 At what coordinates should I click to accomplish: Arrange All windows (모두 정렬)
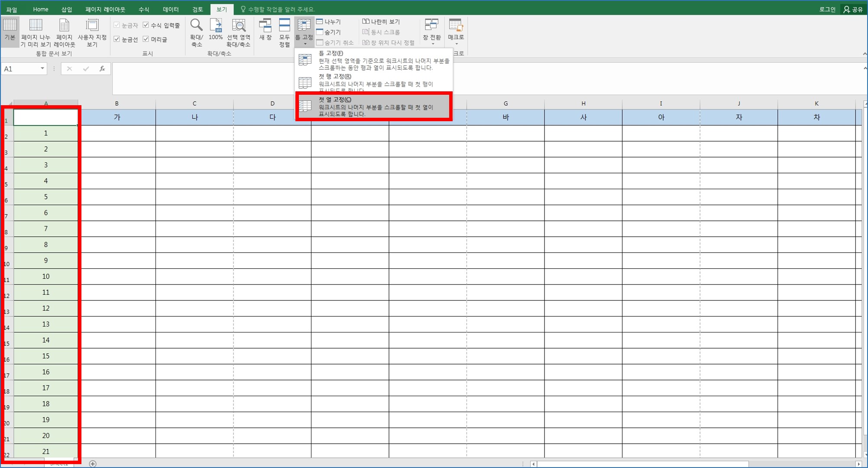tap(284, 32)
